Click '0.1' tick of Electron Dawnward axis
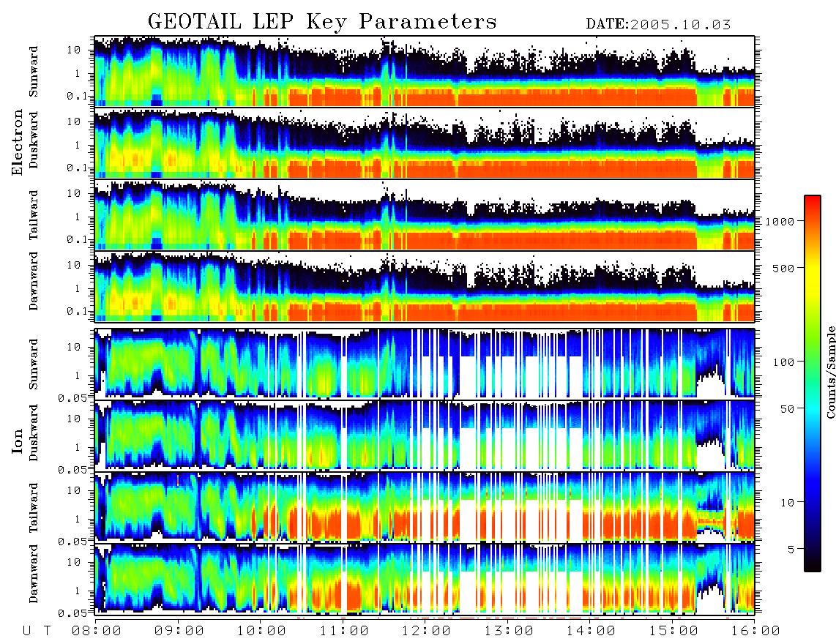The width and height of the screenshot is (836, 644). point(78,311)
